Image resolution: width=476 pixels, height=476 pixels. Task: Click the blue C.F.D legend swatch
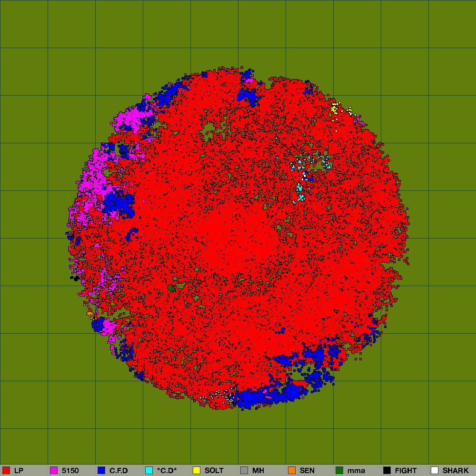[x=101, y=470]
